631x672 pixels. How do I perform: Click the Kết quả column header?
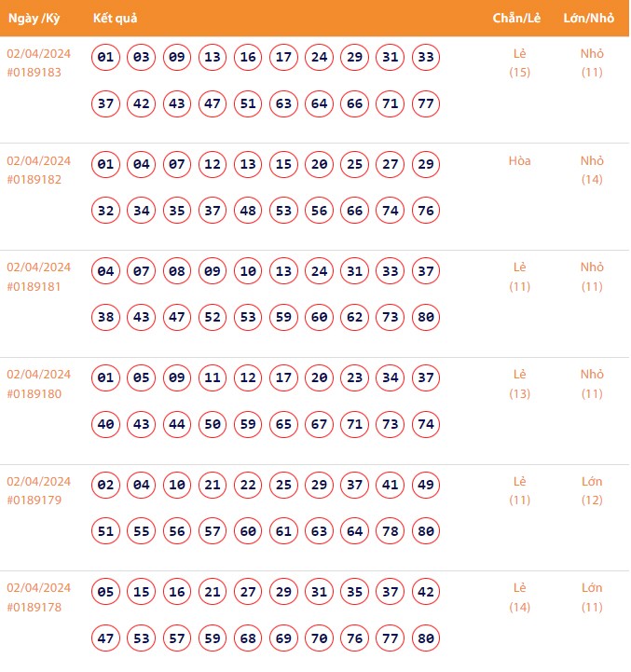(x=116, y=19)
